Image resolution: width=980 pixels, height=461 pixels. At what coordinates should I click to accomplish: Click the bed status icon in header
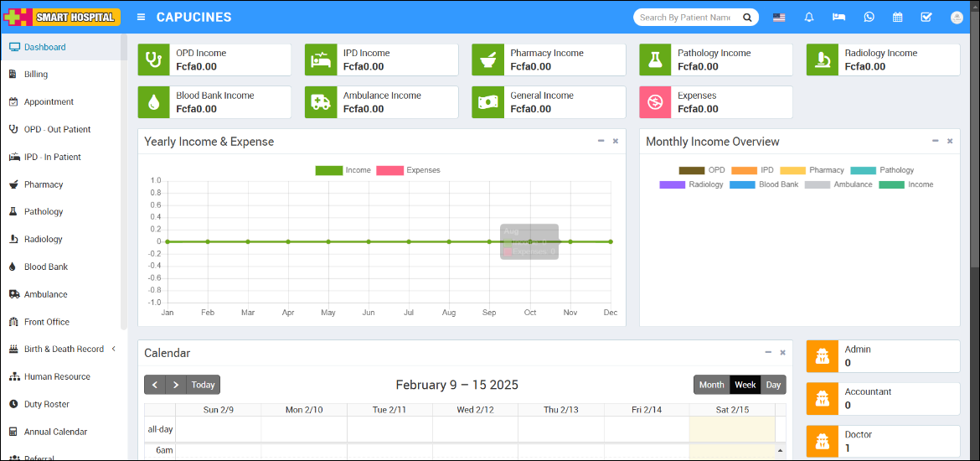click(x=838, y=17)
